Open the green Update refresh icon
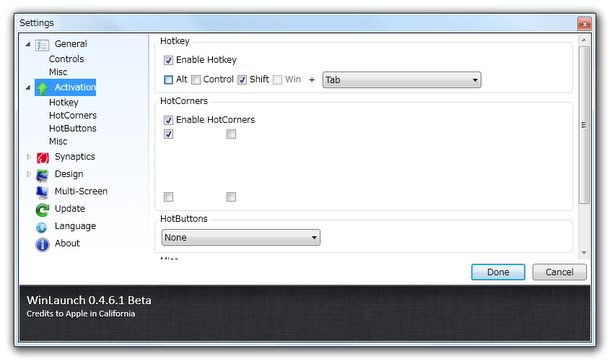This screenshot has width=612, height=362. 42,209
